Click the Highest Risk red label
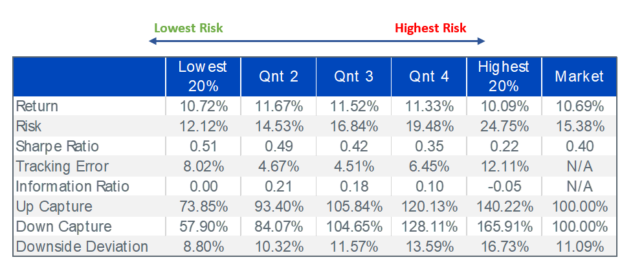This screenshot has height=264, width=644. coord(430,28)
